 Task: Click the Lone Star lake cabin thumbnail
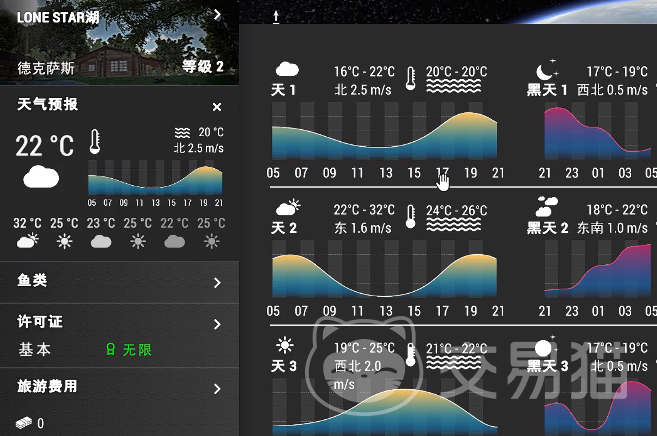click(x=119, y=43)
